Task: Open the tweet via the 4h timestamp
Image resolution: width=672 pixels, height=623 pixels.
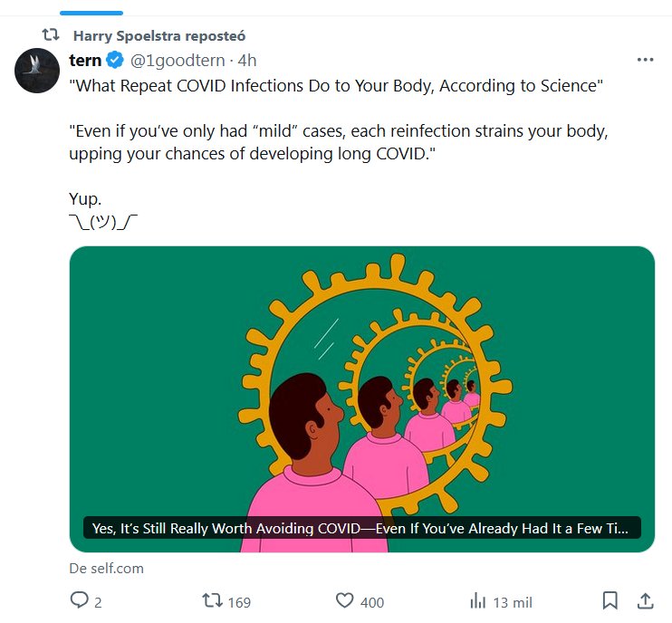Action: pyautogui.click(x=247, y=61)
